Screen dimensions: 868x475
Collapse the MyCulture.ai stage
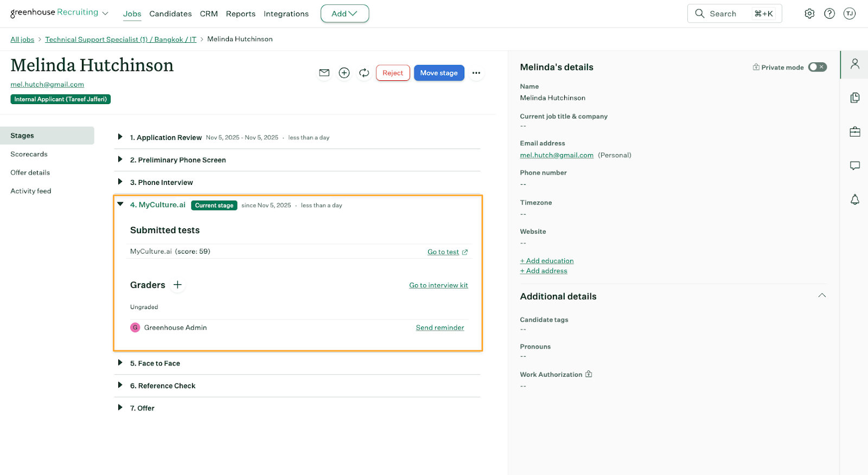(120, 204)
